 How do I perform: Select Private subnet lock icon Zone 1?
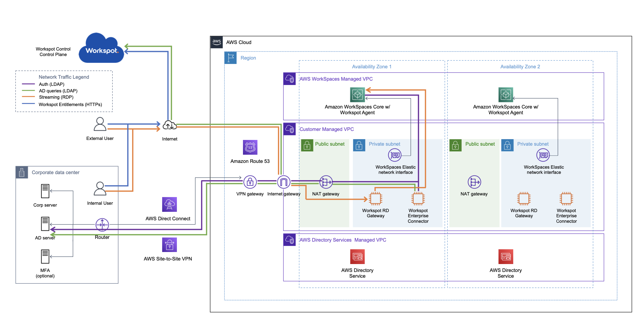point(359,145)
